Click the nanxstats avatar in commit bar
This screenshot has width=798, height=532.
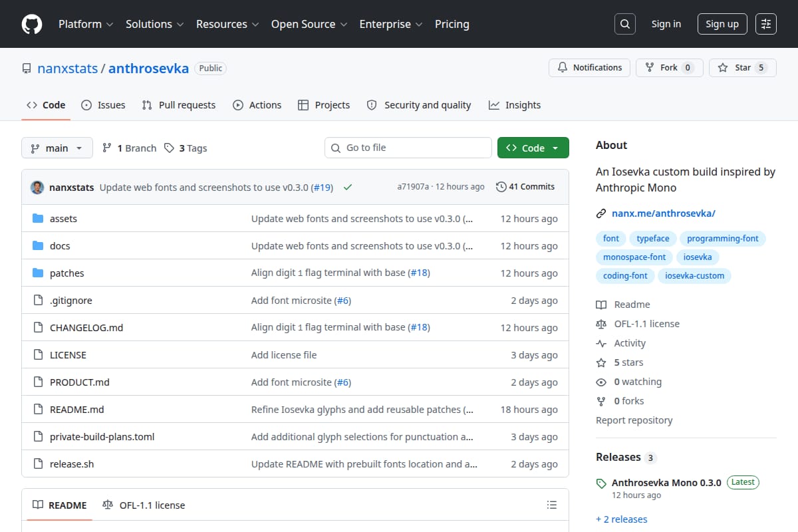click(x=37, y=187)
